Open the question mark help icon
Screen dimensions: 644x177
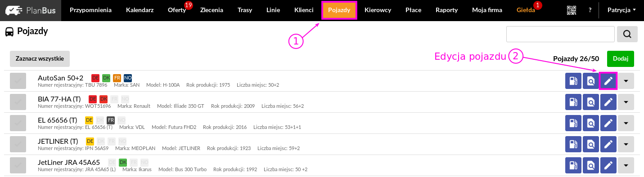pos(590,10)
